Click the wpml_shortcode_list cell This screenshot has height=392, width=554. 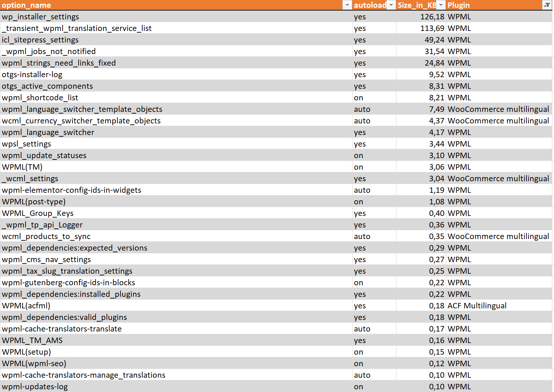click(176, 98)
